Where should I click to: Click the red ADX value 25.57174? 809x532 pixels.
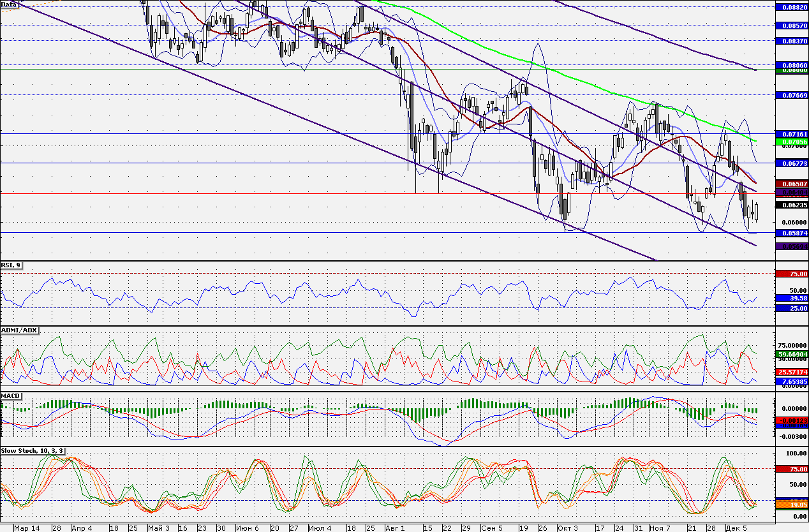(x=791, y=371)
